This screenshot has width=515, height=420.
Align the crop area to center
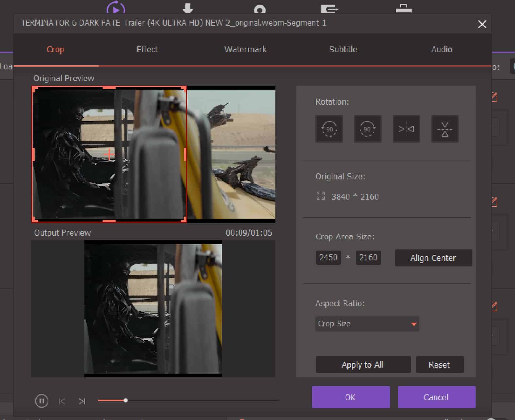click(433, 258)
